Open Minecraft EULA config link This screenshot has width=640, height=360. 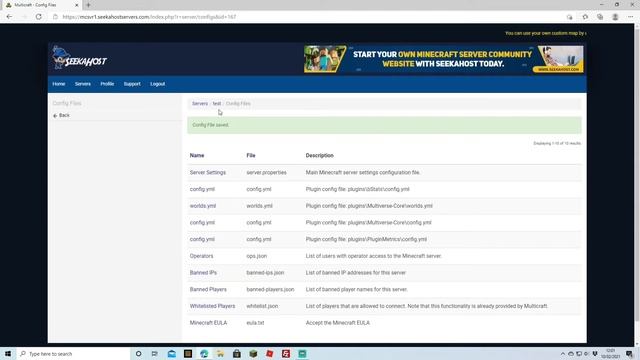(209, 323)
